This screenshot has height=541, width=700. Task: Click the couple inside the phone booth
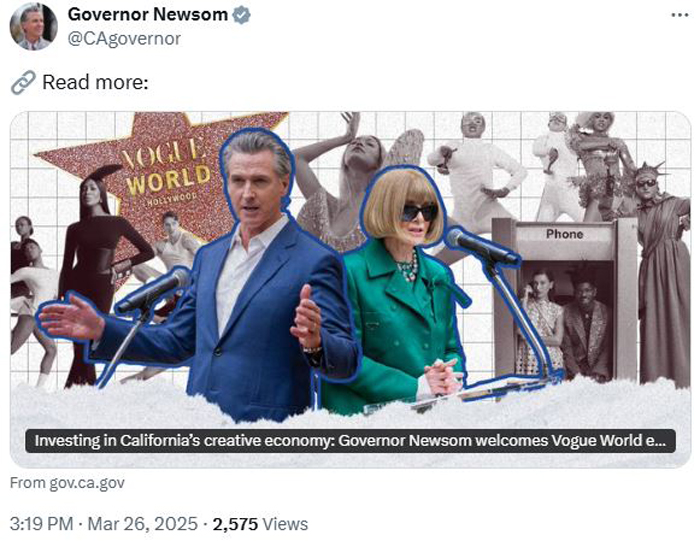pos(563,319)
